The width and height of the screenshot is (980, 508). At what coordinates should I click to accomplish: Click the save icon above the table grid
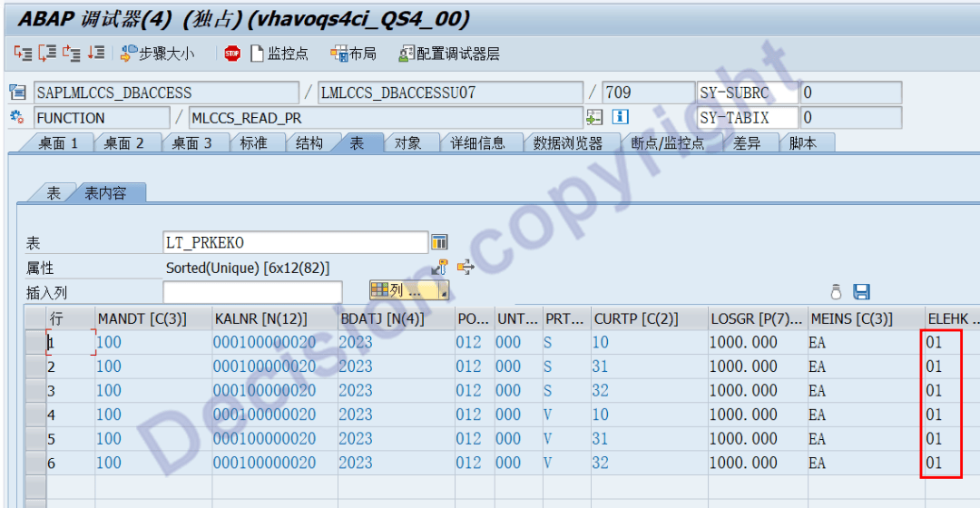tap(862, 292)
